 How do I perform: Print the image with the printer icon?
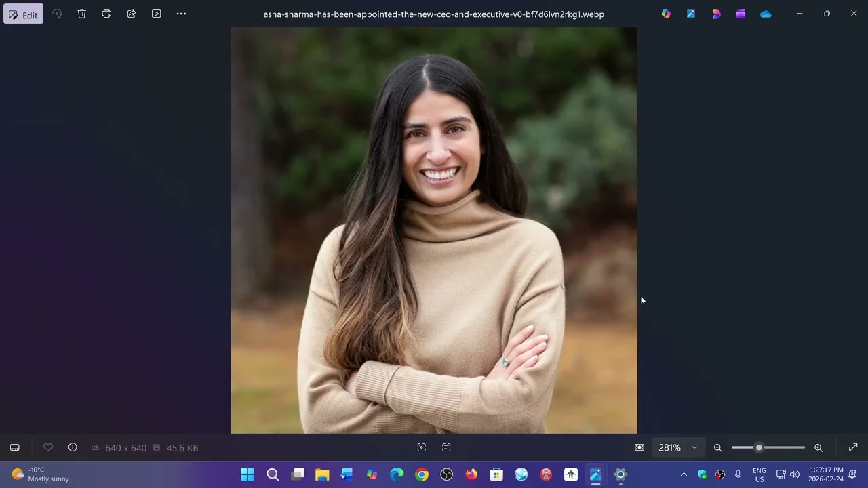pyautogui.click(x=106, y=14)
